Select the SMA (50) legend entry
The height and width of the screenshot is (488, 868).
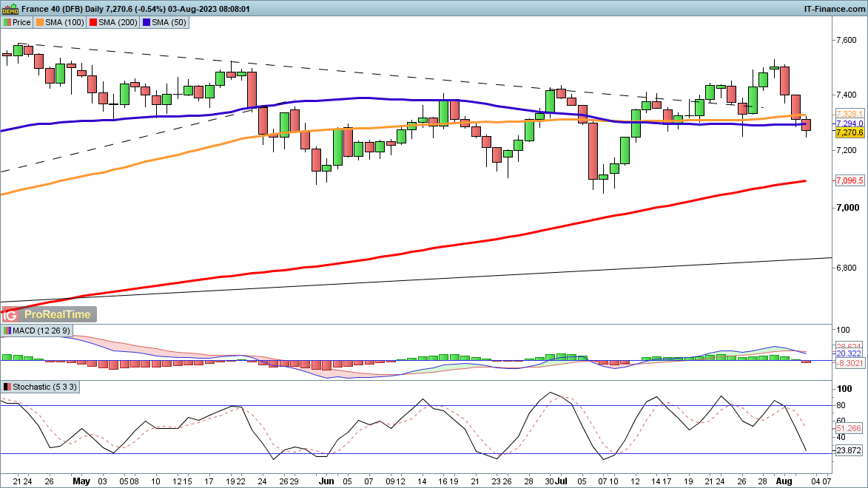[x=164, y=23]
